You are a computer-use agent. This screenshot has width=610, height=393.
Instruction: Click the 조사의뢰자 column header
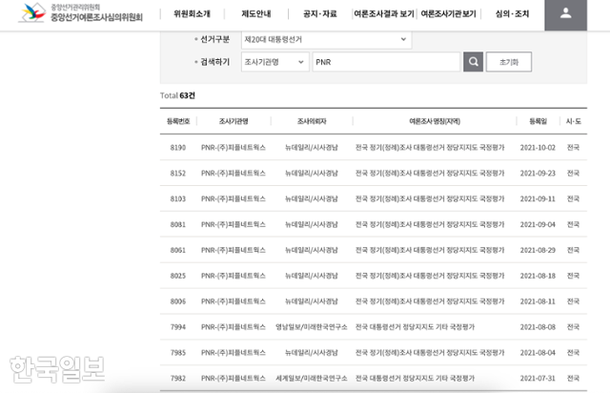(x=312, y=121)
